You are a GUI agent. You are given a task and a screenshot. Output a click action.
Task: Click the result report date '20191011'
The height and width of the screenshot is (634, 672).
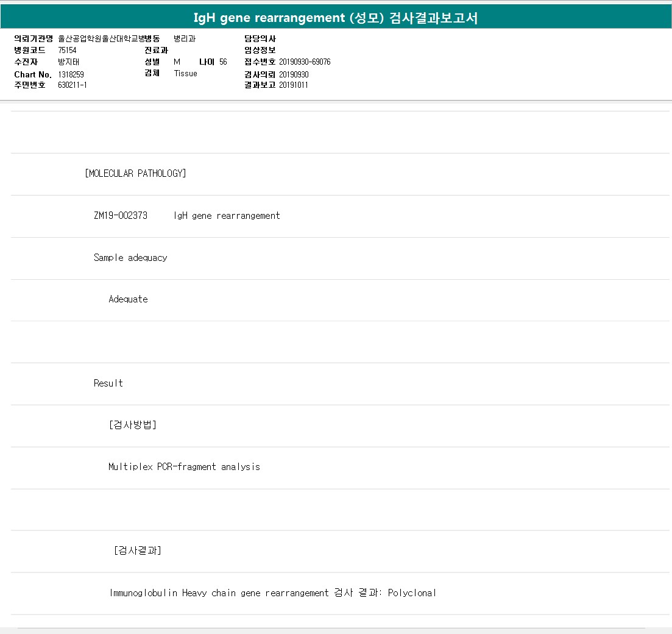(x=294, y=85)
